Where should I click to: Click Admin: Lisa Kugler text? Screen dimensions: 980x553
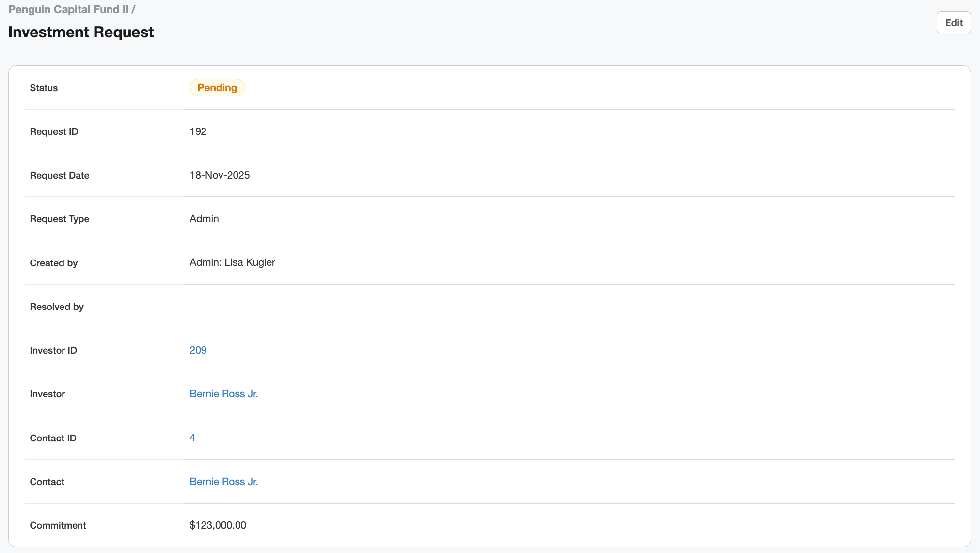232,262
